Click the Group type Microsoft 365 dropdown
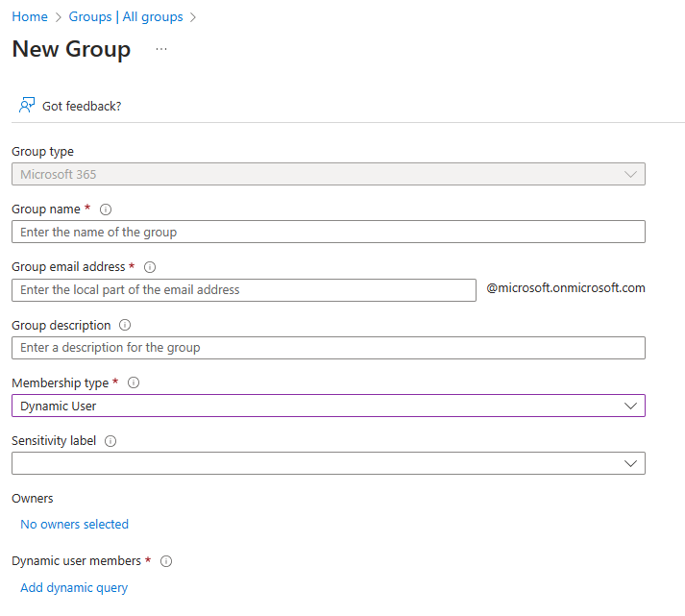The width and height of the screenshot is (685, 616). tap(328, 174)
